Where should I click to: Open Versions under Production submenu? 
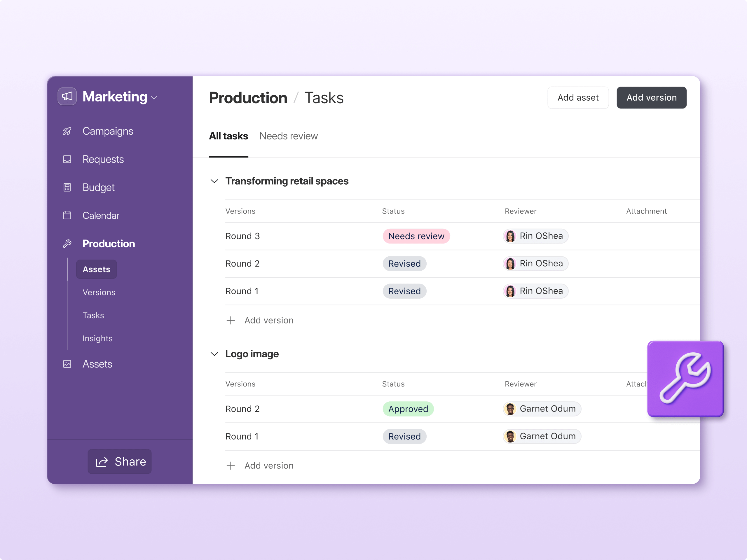click(99, 292)
